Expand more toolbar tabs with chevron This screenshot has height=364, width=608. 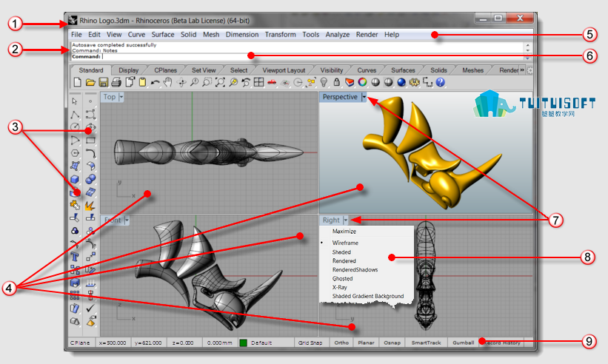pos(522,70)
